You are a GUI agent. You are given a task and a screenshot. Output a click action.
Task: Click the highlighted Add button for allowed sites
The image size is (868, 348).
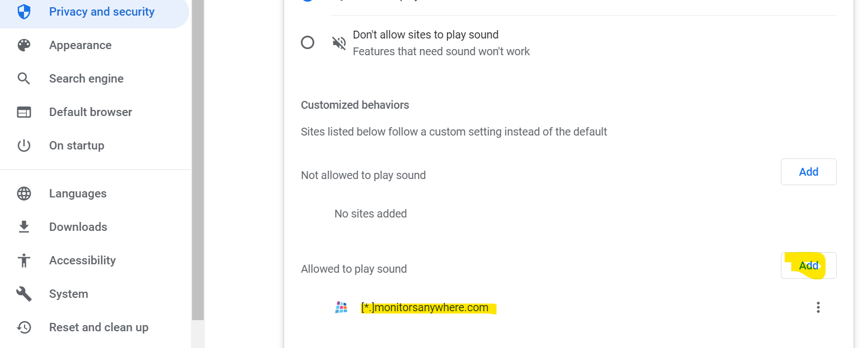808,265
